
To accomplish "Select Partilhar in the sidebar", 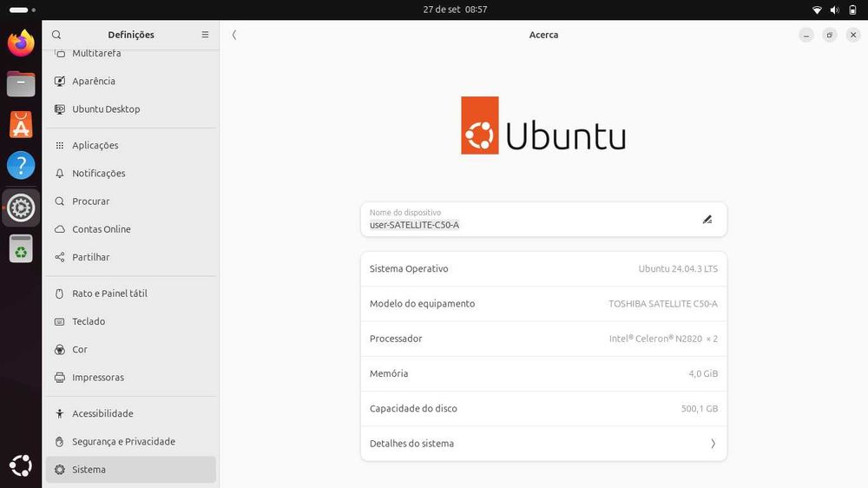I will (131, 257).
